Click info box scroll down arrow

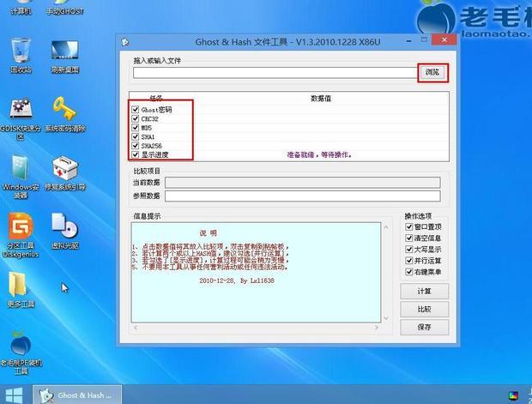386,318
